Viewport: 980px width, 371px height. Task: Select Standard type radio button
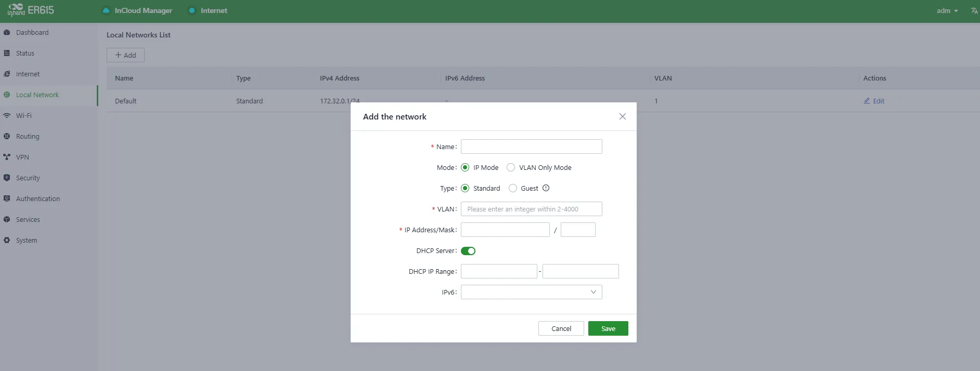[465, 188]
